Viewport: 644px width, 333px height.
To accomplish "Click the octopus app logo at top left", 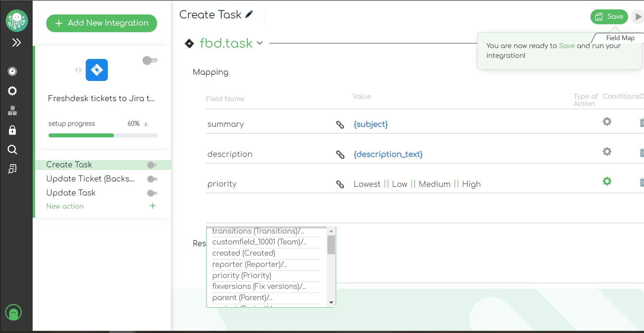I will pos(17,21).
